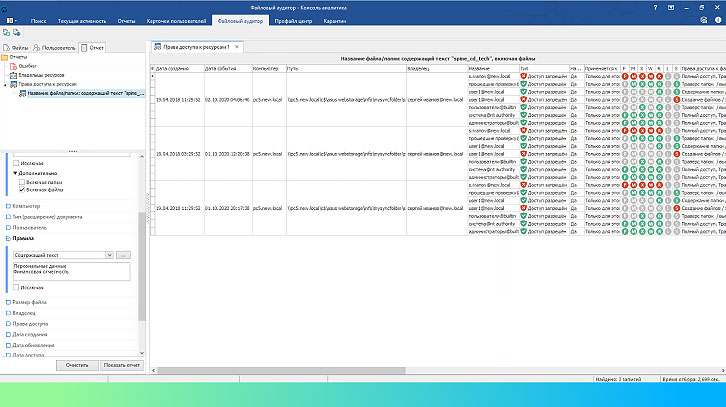Click the Компьютер column header
This screenshot has width=726, height=407.
(269, 69)
